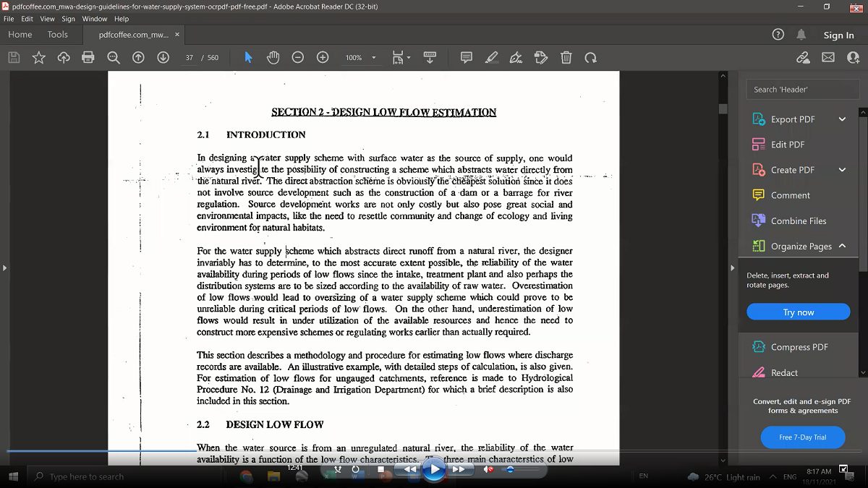Image resolution: width=868 pixels, height=488 pixels.
Task: Click the Free 7-Day Trial button
Action: pyautogui.click(x=802, y=437)
